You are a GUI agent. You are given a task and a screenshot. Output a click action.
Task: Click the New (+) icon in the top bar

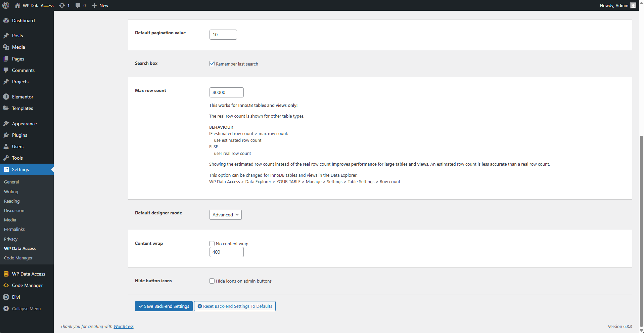click(x=100, y=5)
